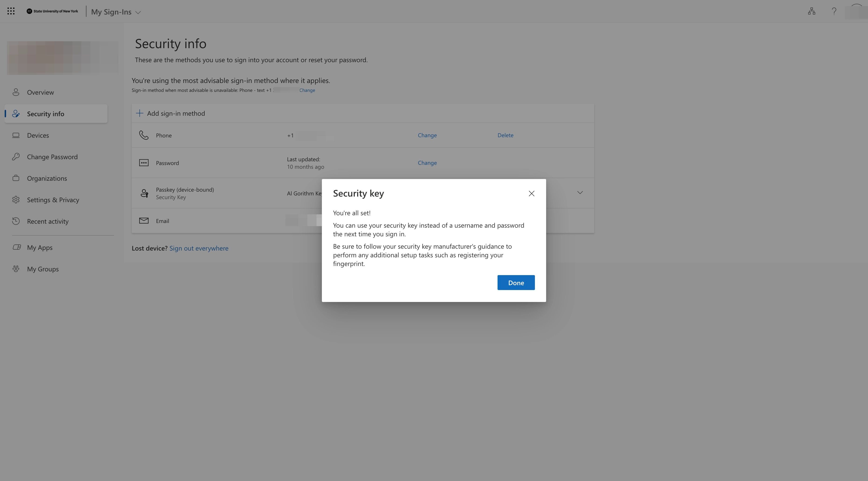The width and height of the screenshot is (868, 481).
Task: Click Change link for Password
Action: point(427,163)
